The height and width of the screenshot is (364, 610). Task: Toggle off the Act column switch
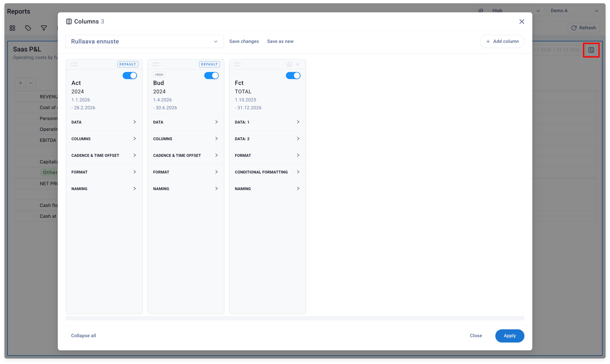130,76
